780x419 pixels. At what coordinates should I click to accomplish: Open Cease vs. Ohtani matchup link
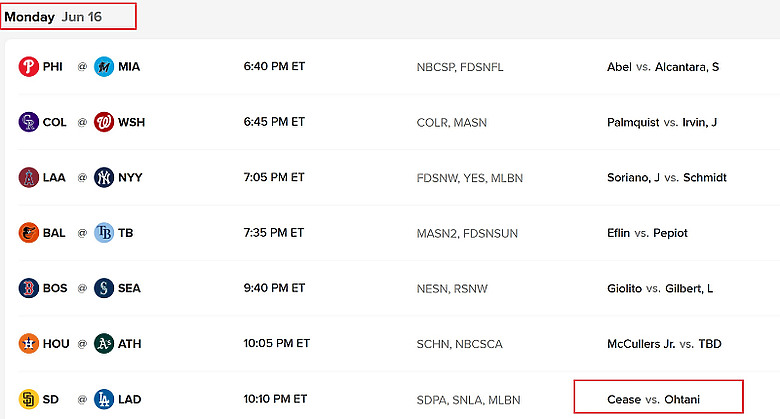pyautogui.click(x=653, y=399)
